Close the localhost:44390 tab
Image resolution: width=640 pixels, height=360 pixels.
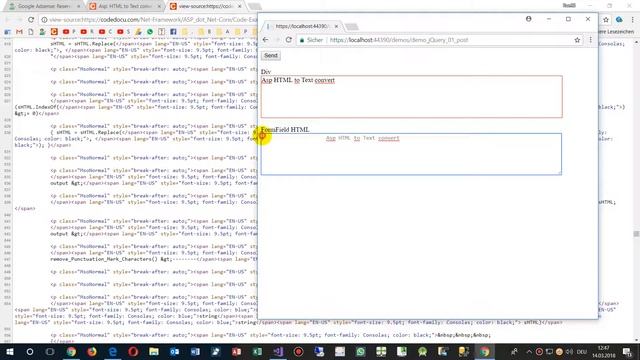point(336,26)
